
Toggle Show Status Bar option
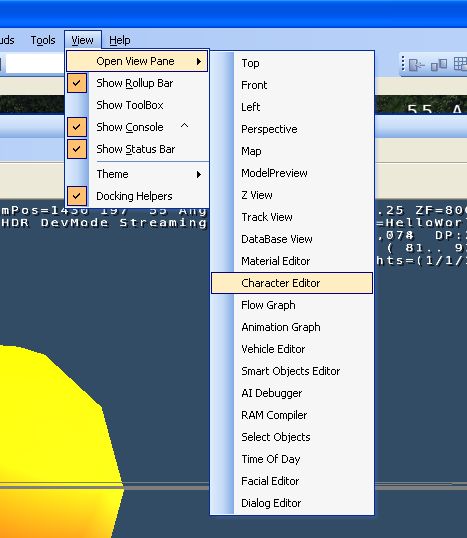click(77, 149)
